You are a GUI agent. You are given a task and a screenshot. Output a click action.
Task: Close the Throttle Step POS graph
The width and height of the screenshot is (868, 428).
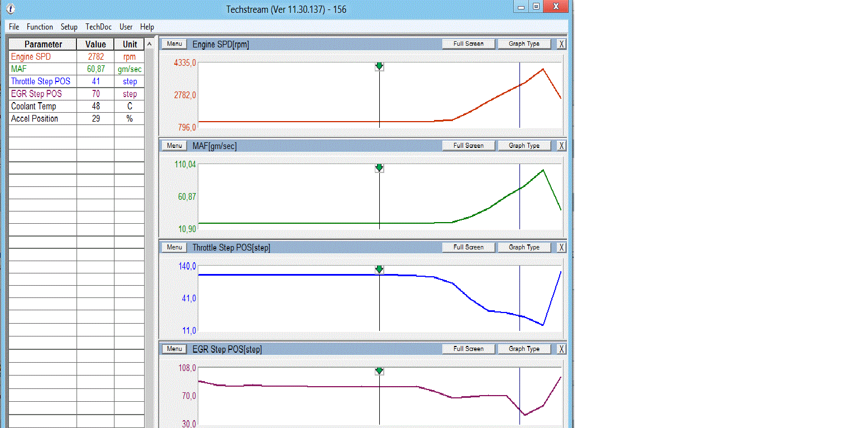coord(561,247)
